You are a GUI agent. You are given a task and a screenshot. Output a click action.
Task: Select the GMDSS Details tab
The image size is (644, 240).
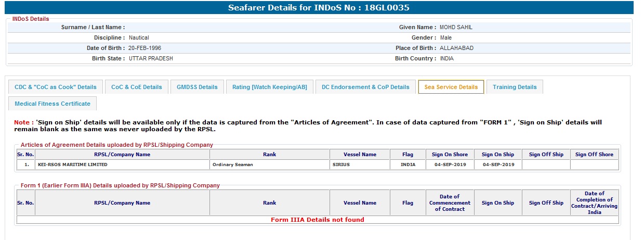[x=197, y=87]
